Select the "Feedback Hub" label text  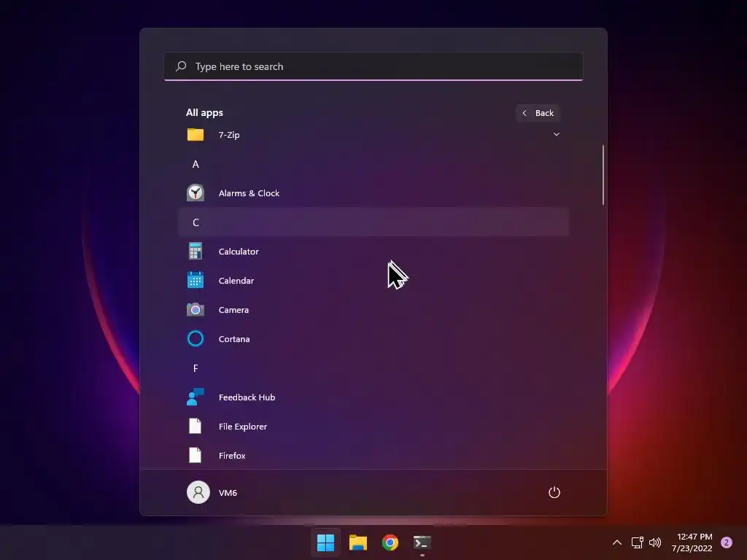[247, 397]
